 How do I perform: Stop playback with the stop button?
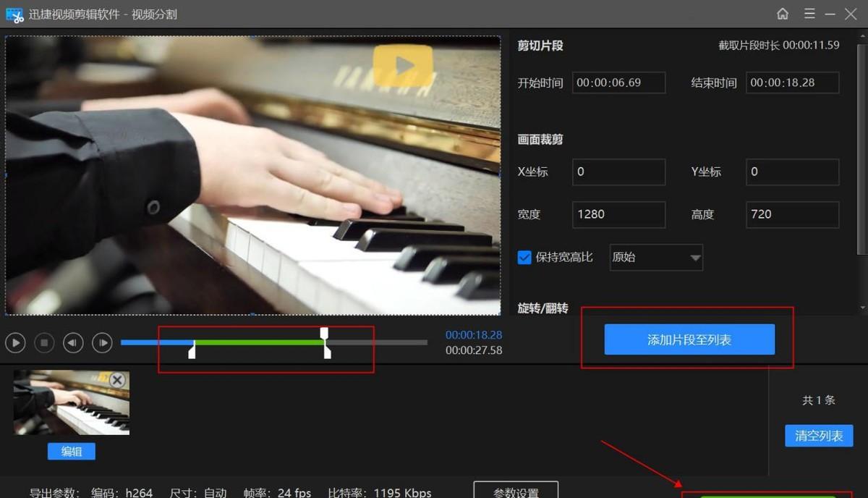point(45,342)
